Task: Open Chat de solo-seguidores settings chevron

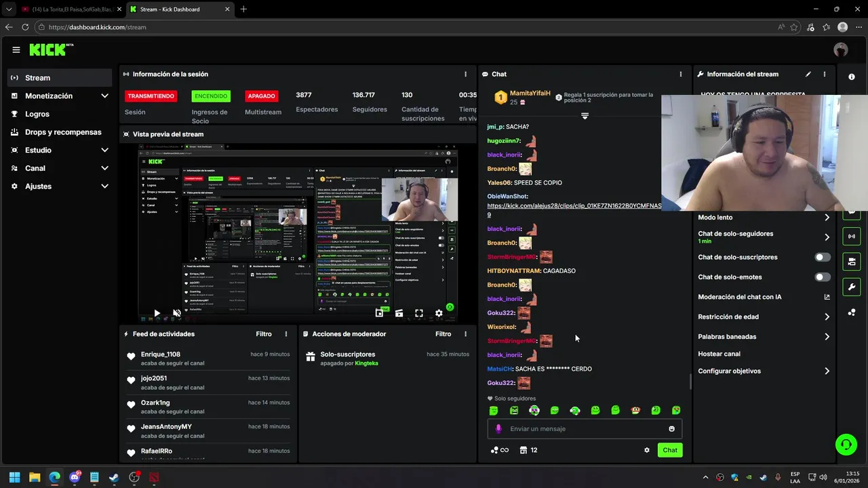Action: click(827, 237)
